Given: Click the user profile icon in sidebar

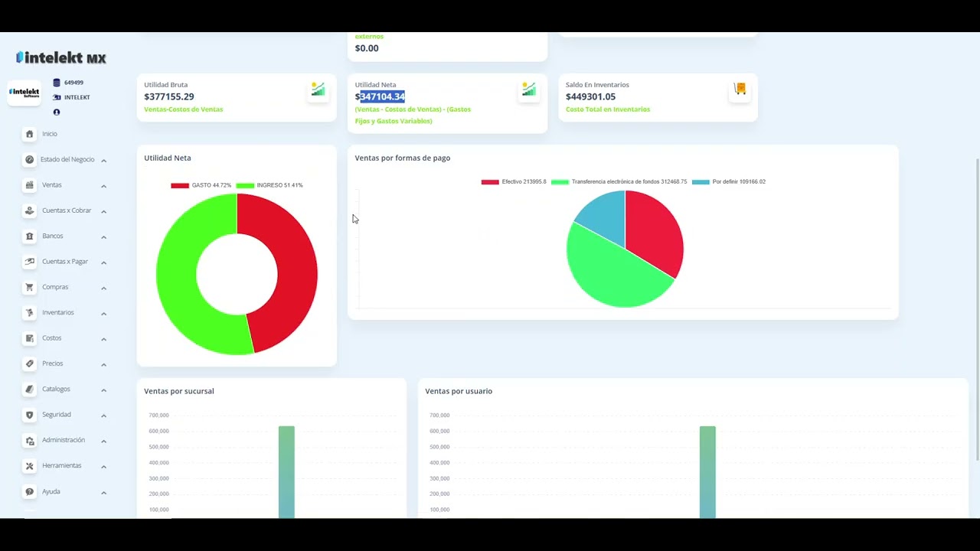Looking at the screenshot, I should 57,112.
